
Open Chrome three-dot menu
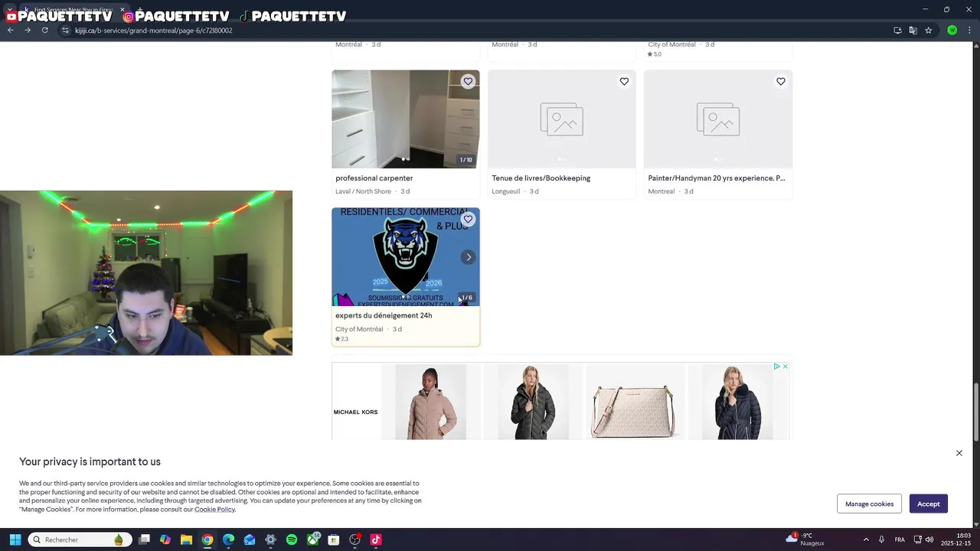(969, 31)
